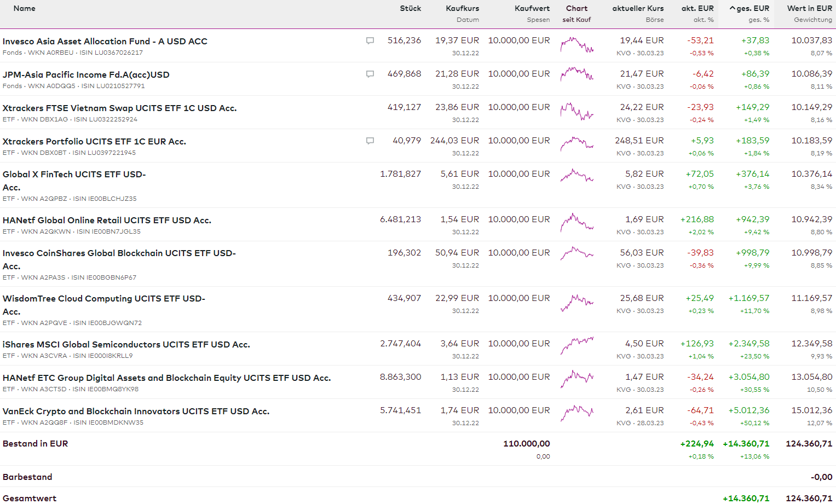Open the sparkline chart for Global X FinTech ETF
The height and width of the screenshot is (504, 836).
pos(576,176)
